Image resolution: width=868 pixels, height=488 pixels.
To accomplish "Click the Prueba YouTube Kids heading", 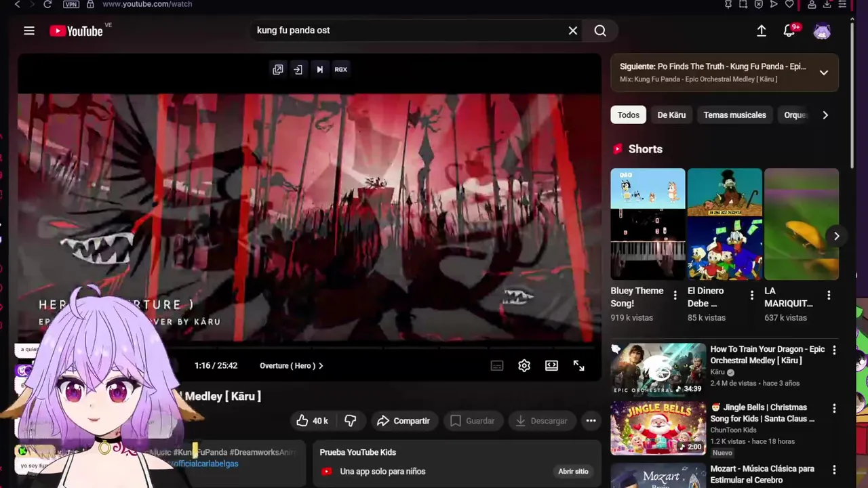I will [358, 453].
